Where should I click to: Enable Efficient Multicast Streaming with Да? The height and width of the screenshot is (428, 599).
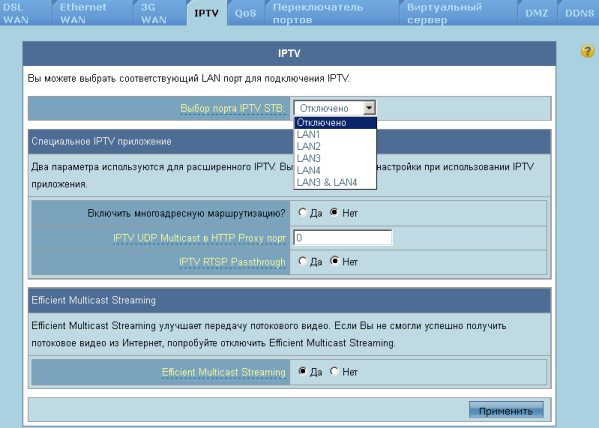303,371
